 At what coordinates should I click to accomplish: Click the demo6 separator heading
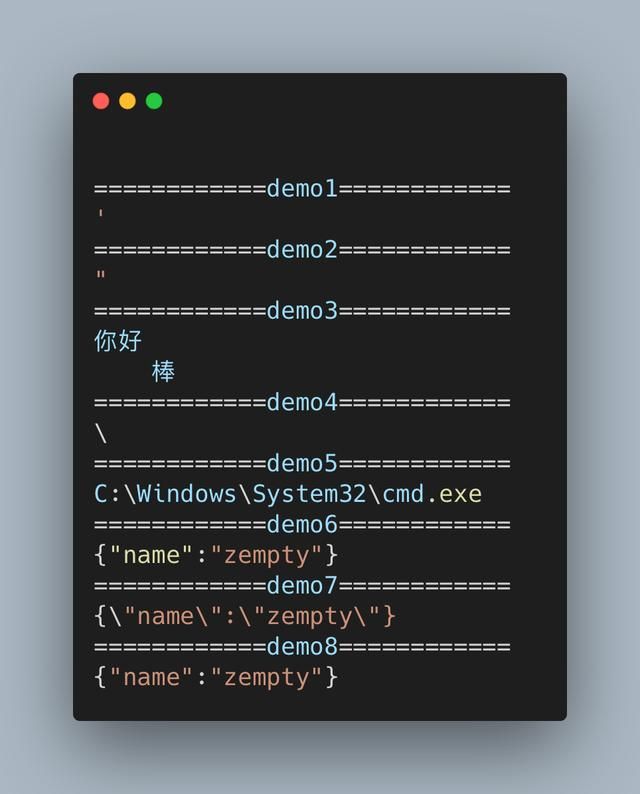tap(302, 524)
